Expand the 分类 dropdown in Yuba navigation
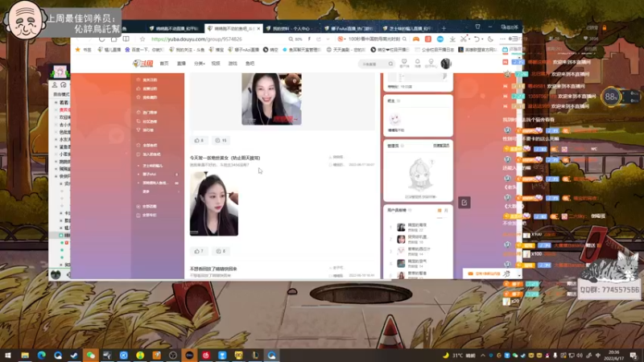 [199, 64]
